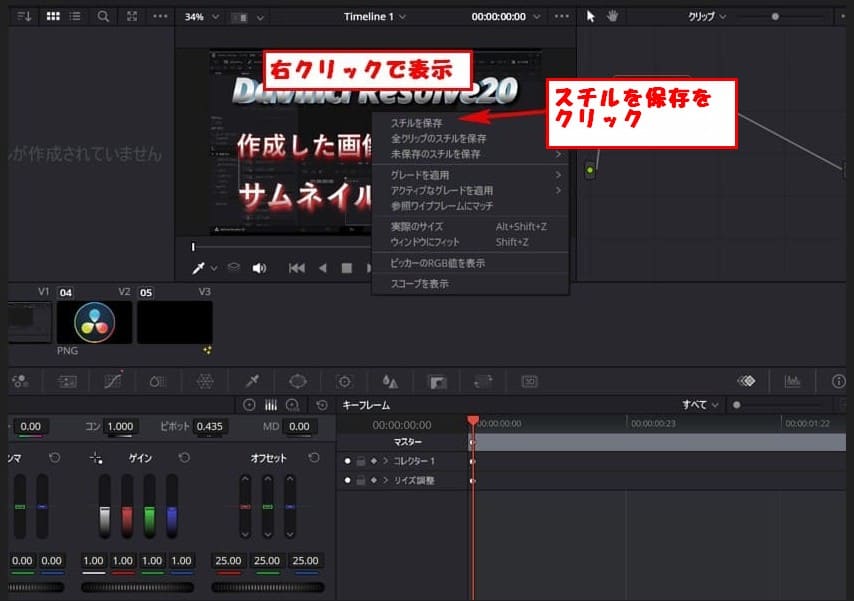Open gallery search with magnifier icon
Screen dimensions: 854x601
point(103,16)
